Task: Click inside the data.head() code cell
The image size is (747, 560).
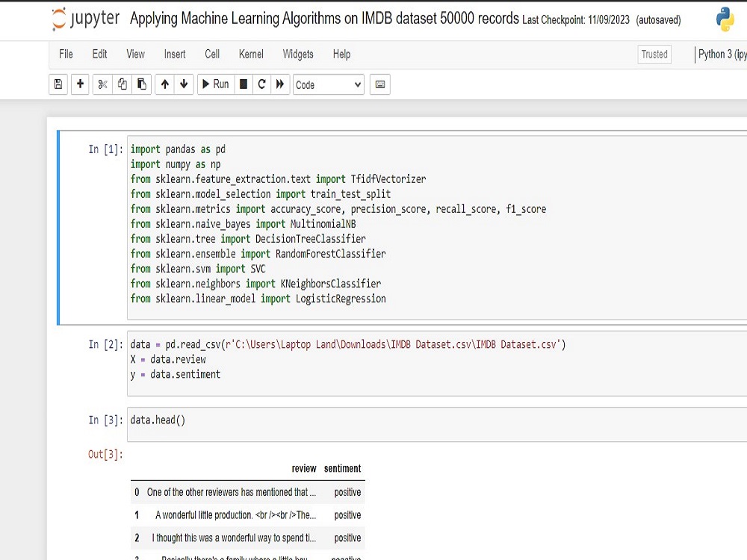Action: (437, 424)
